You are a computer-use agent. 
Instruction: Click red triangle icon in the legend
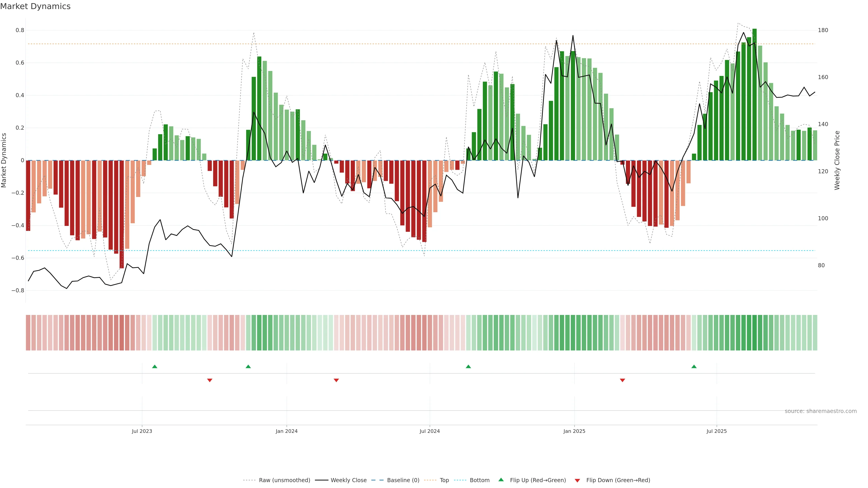coord(577,480)
